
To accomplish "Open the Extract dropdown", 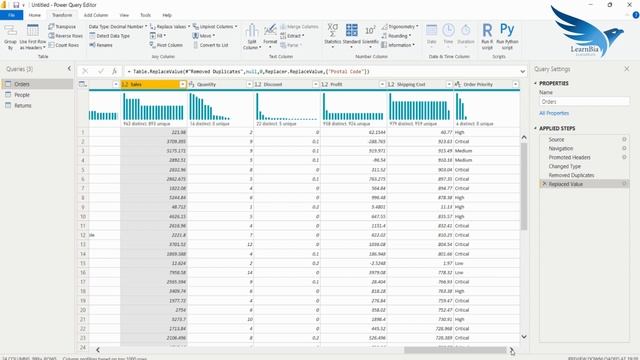I will pyautogui.click(x=292, y=36).
